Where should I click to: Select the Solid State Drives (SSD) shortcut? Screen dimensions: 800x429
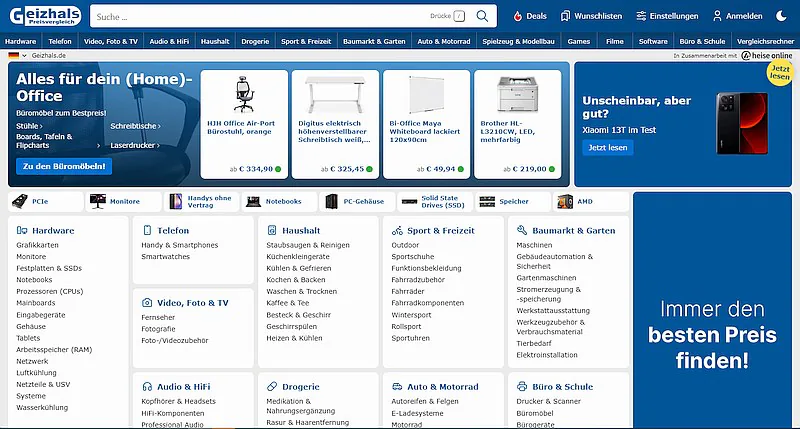[435, 201]
